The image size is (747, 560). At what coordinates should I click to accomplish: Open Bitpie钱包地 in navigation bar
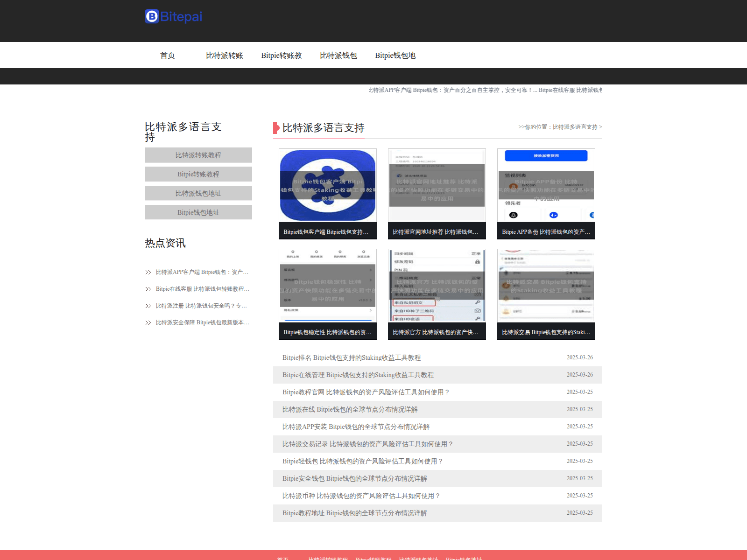point(395,55)
